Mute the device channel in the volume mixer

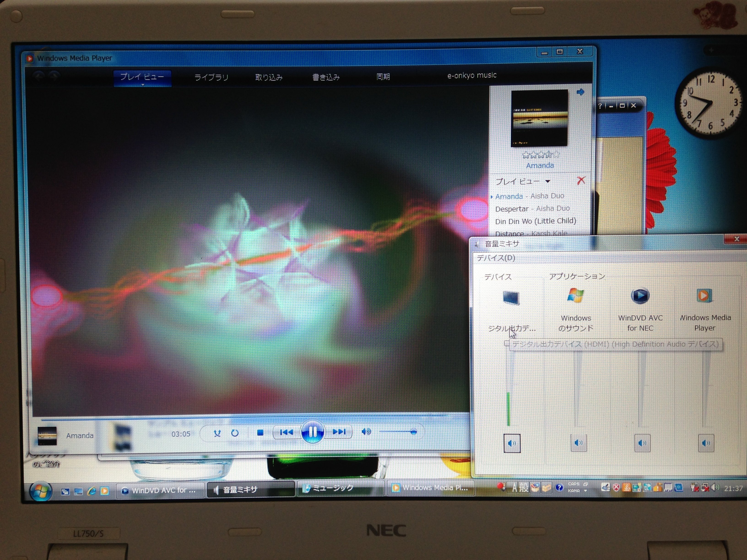tap(512, 443)
